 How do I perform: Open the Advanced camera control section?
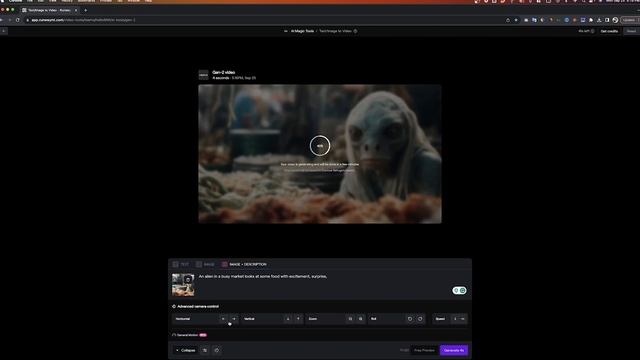(195, 306)
